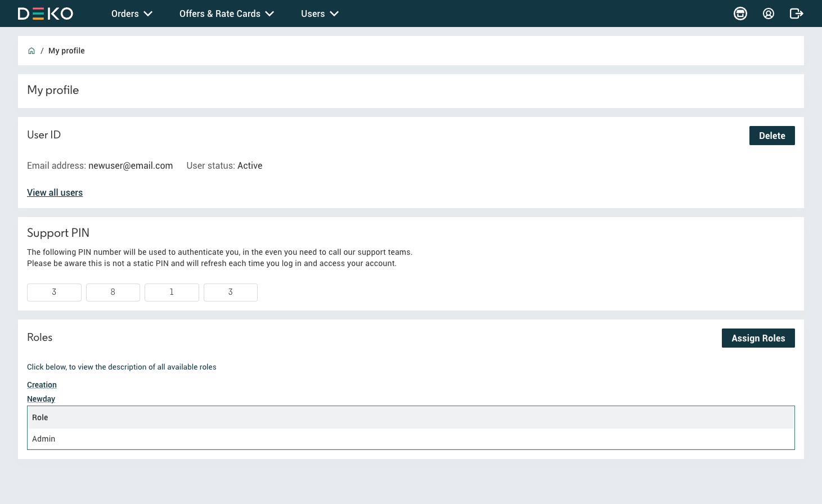Image resolution: width=822 pixels, height=504 pixels.
Task: Click the Support PIN heading
Action: pyautogui.click(x=58, y=233)
